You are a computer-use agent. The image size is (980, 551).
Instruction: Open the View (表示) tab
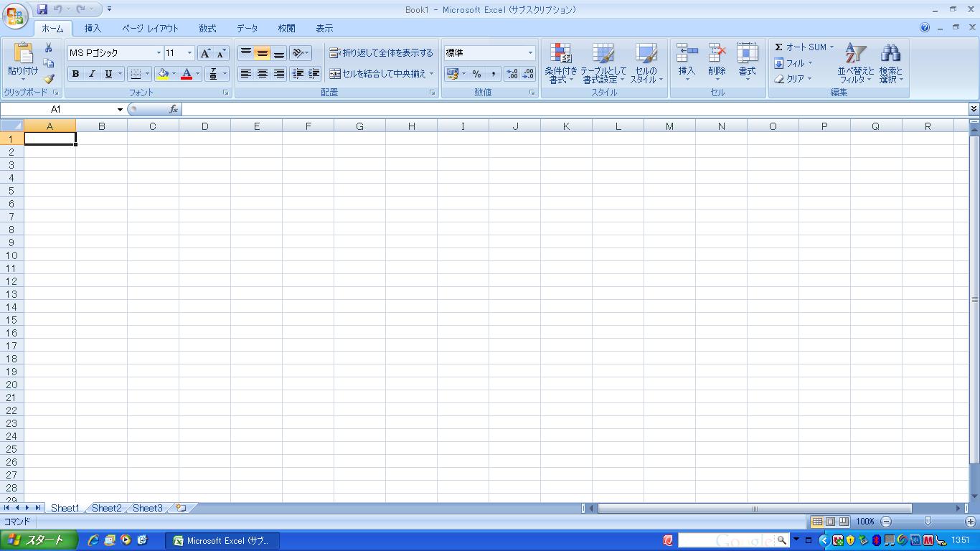tap(324, 28)
